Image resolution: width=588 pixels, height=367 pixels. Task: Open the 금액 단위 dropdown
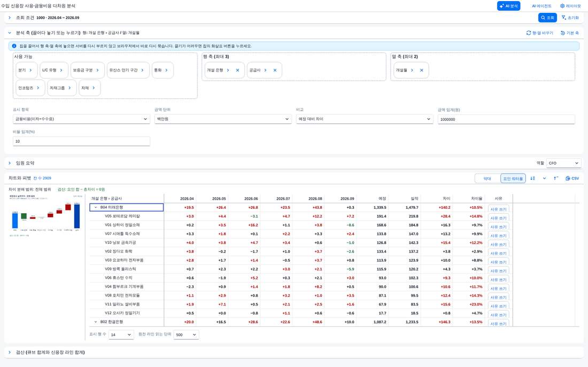223,119
